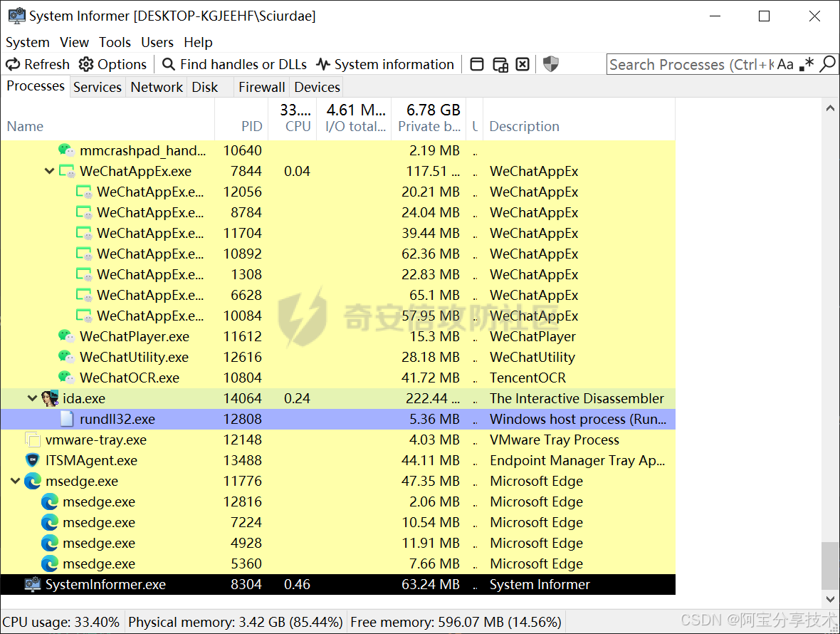
Task: Select the SystemInformer.exe row
Action: tap(338, 584)
